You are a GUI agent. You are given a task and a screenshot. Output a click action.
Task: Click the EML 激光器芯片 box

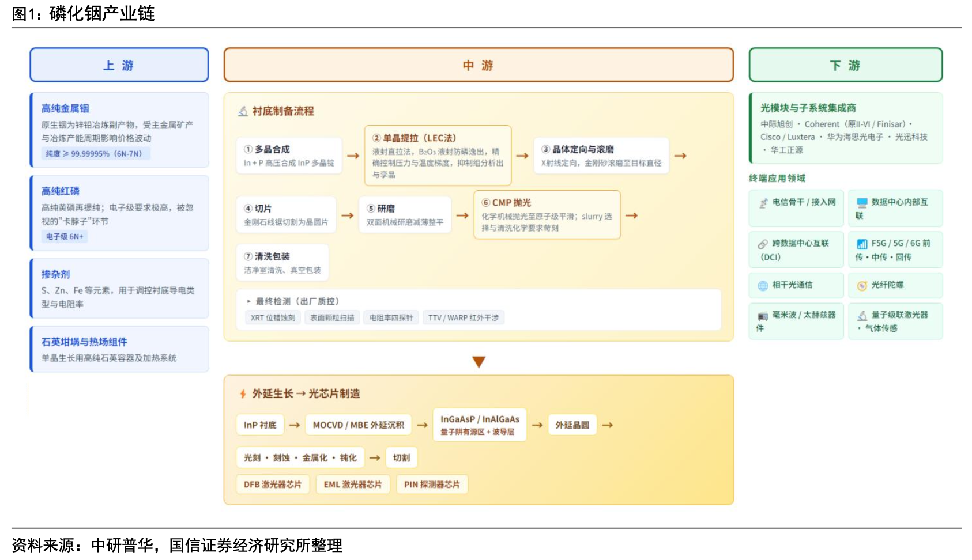[x=353, y=485]
